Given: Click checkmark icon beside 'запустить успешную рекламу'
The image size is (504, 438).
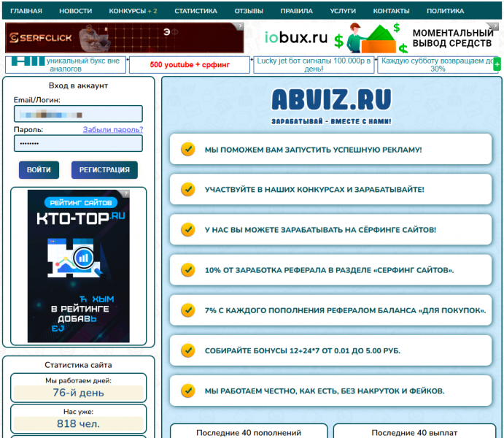Looking at the screenshot, I should coord(188,149).
